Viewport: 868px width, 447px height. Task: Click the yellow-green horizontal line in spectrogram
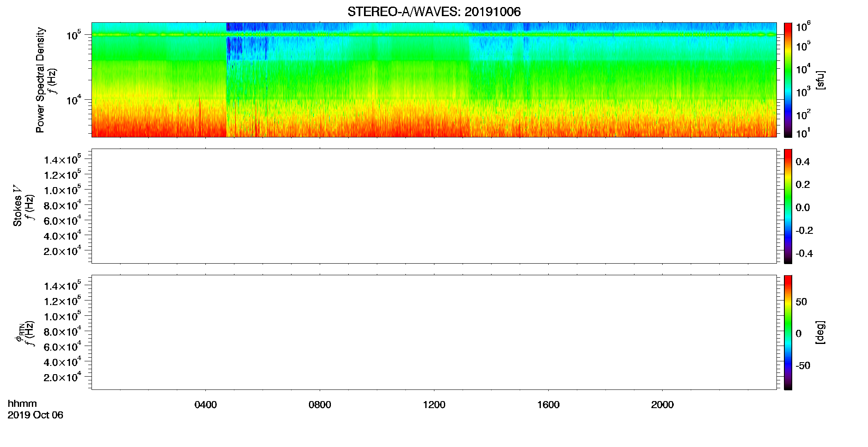(x=434, y=35)
